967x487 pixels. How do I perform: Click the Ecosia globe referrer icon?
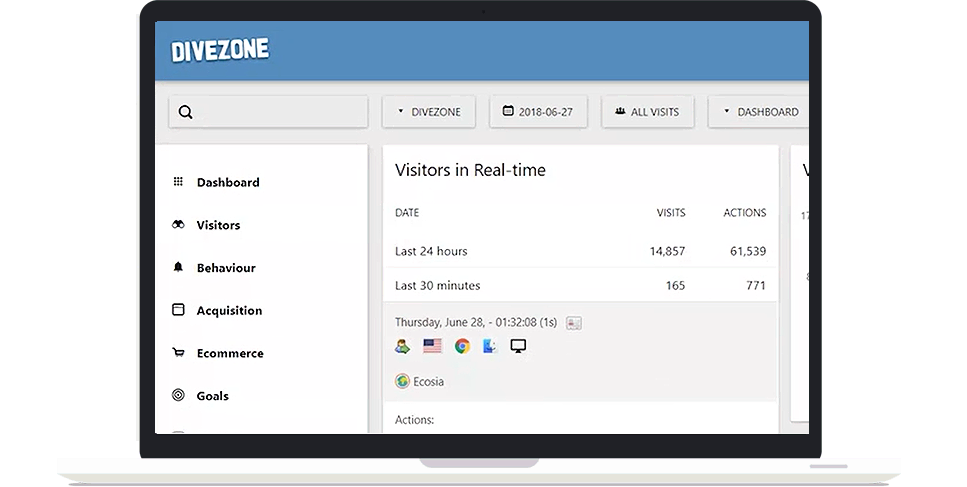(403, 382)
